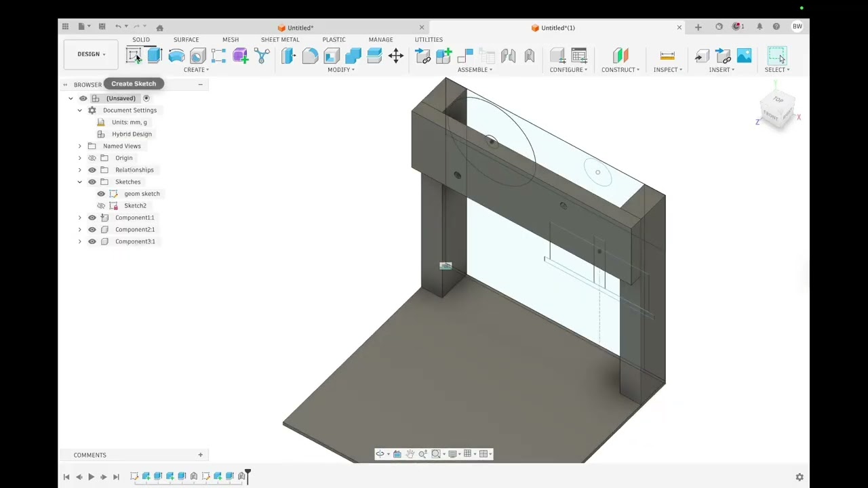Screen dimensions: 868x488
Task: Select the Pan hand tool in navigation bar
Action: pyautogui.click(x=410, y=454)
